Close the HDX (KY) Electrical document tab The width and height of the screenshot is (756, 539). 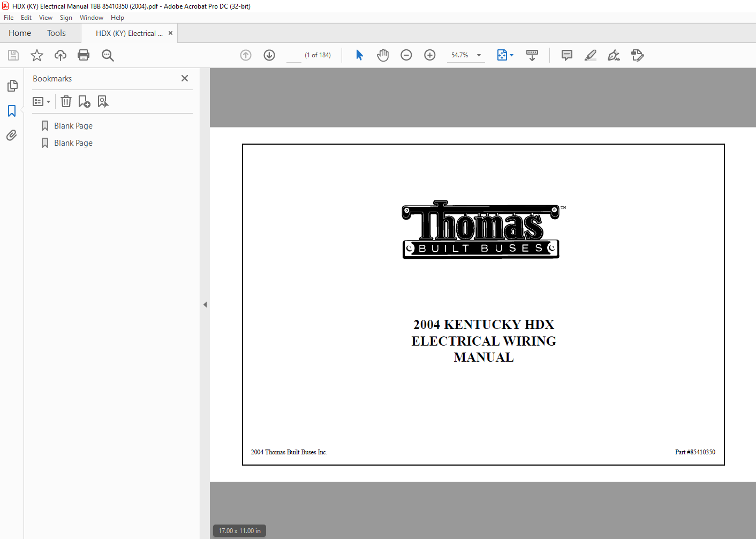pyautogui.click(x=170, y=33)
